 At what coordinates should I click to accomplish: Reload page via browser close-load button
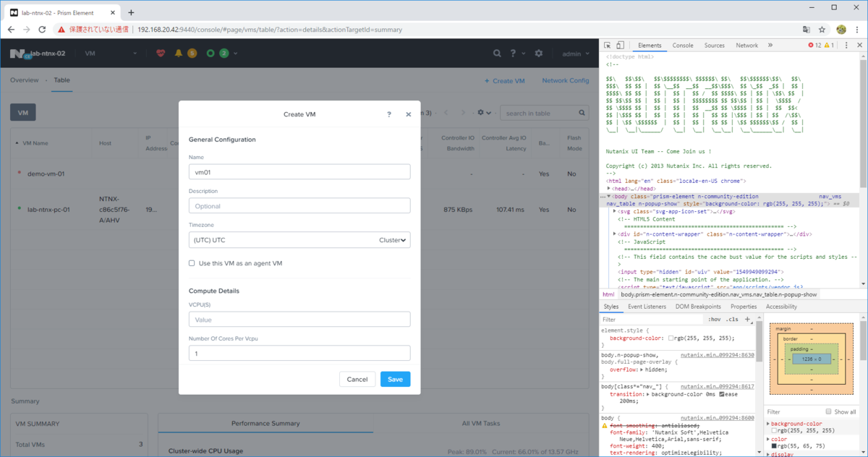coord(43,30)
